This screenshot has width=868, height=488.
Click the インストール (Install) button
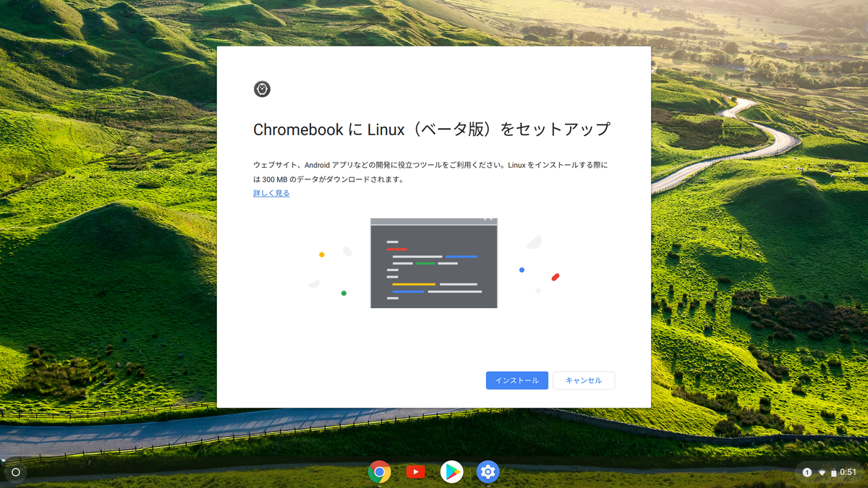(x=517, y=380)
